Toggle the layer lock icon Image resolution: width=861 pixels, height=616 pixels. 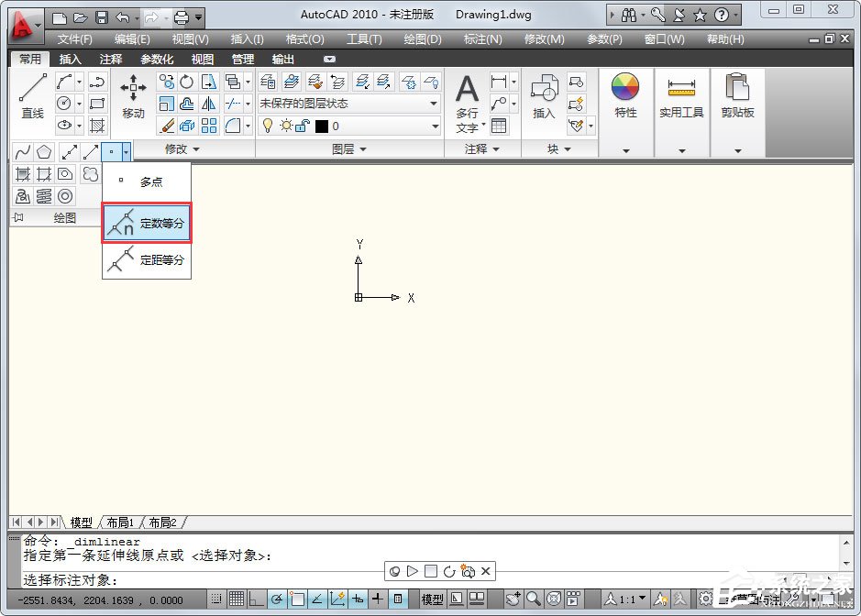point(301,126)
